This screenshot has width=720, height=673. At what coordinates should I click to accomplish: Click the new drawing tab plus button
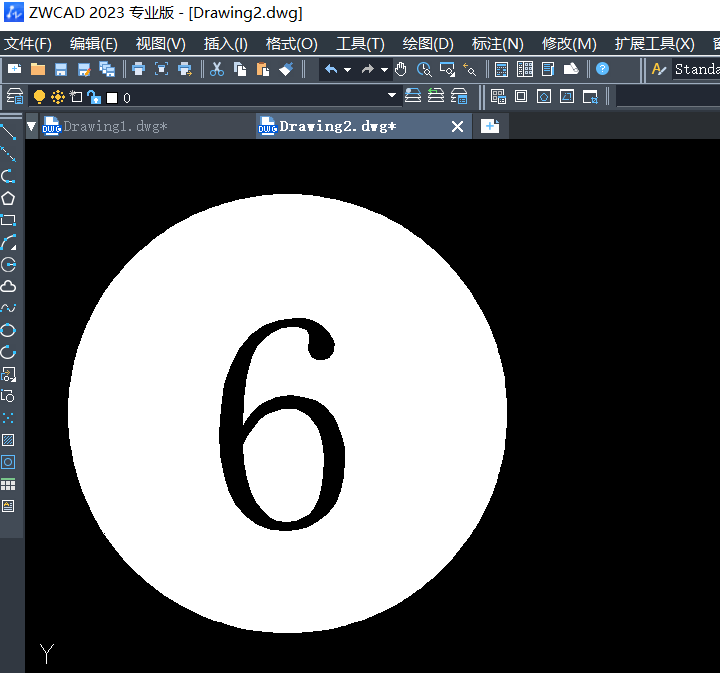(490, 126)
